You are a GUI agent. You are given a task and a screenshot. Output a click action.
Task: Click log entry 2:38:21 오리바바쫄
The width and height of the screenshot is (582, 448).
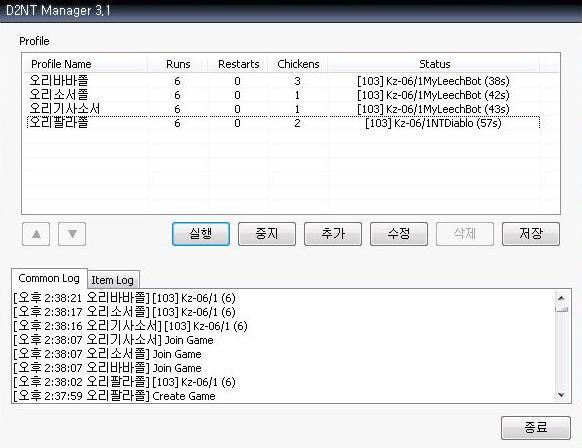pos(124,298)
